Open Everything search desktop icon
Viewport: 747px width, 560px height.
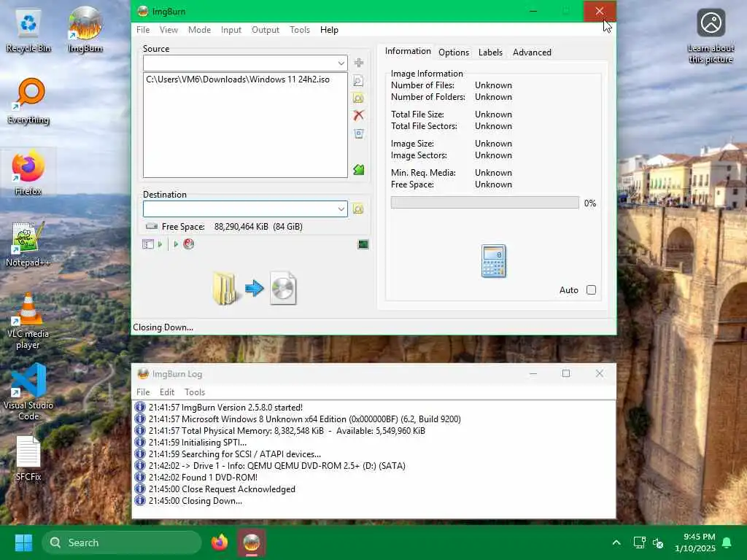(28, 101)
